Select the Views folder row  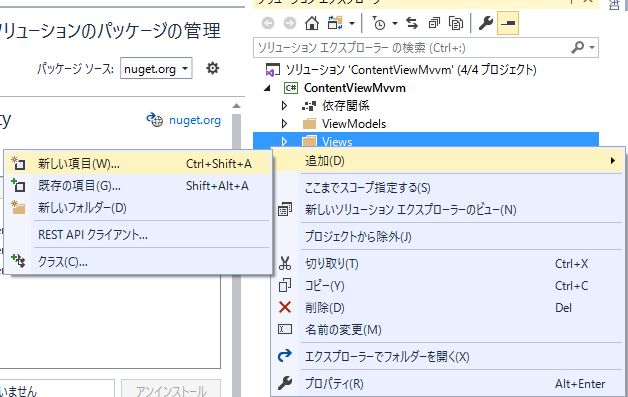[x=426, y=140]
